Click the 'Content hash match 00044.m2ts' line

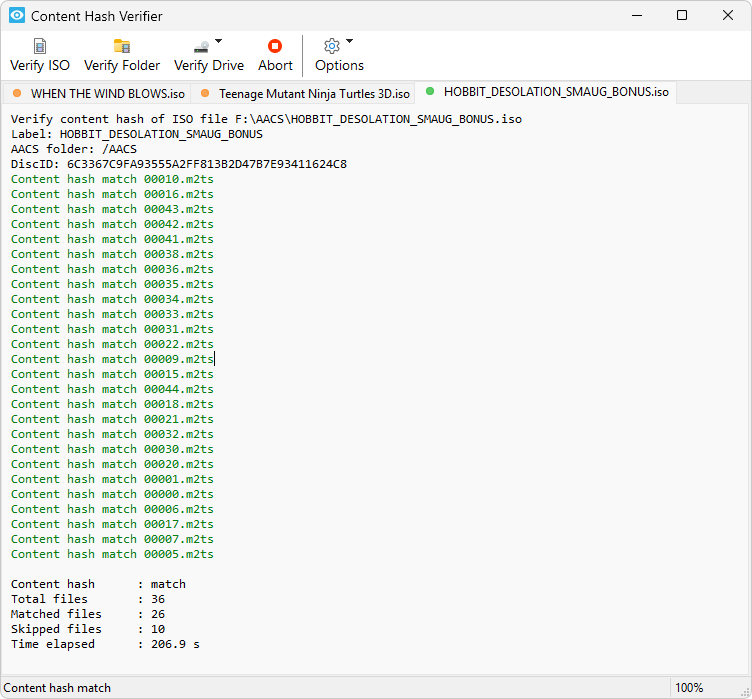[x=112, y=389]
